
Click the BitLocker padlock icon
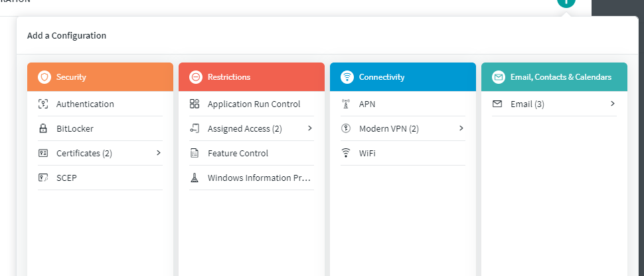click(43, 128)
